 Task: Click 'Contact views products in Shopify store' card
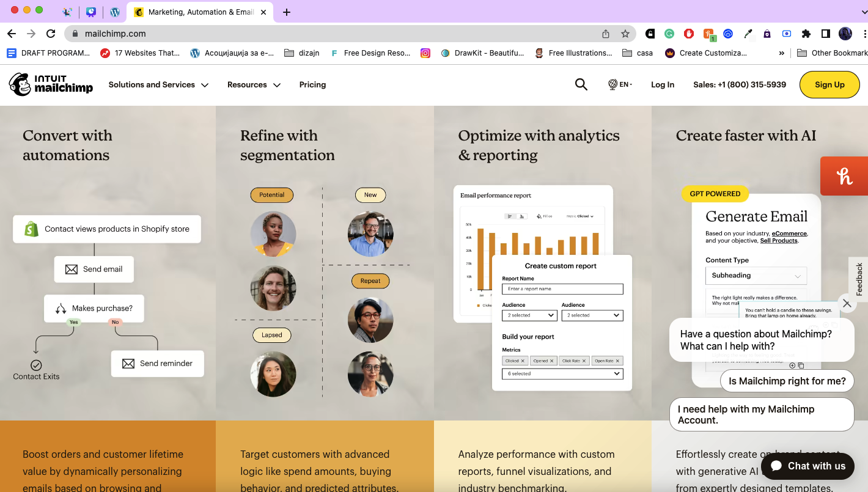click(x=107, y=229)
